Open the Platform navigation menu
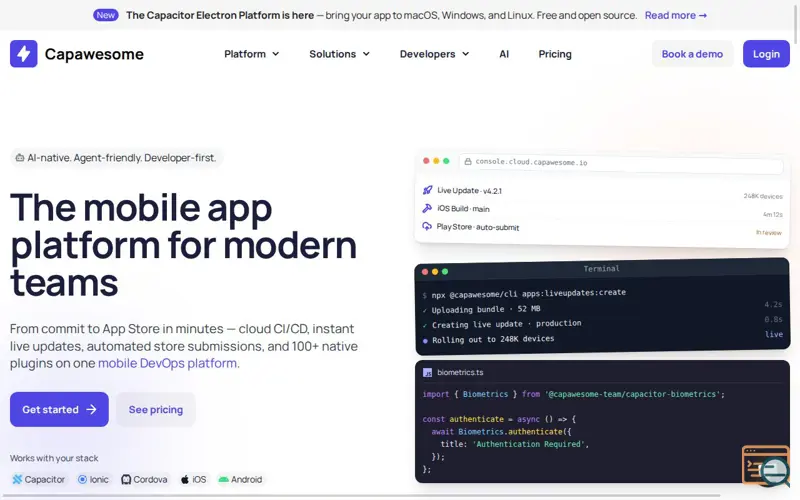This screenshot has width=800, height=500. [x=252, y=54]
